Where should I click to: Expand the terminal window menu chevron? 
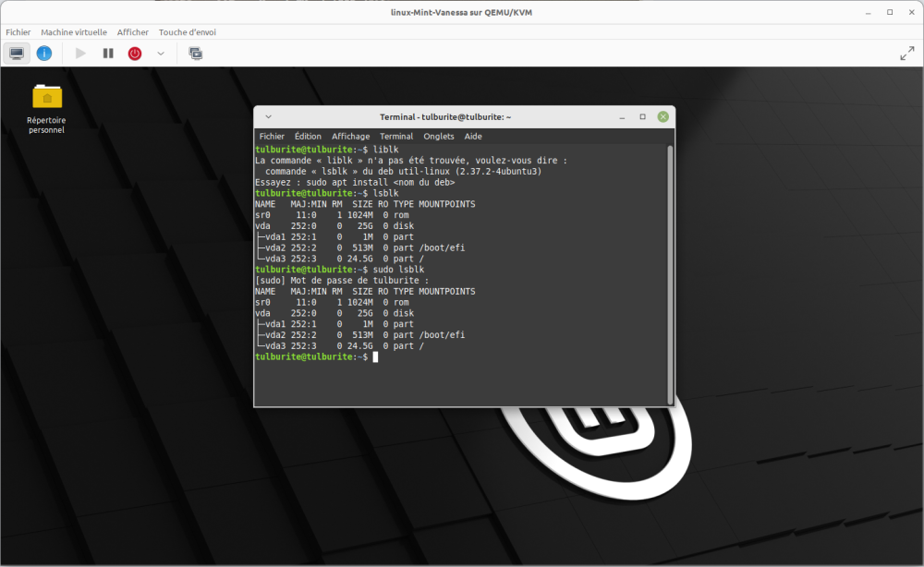(268, 117)
